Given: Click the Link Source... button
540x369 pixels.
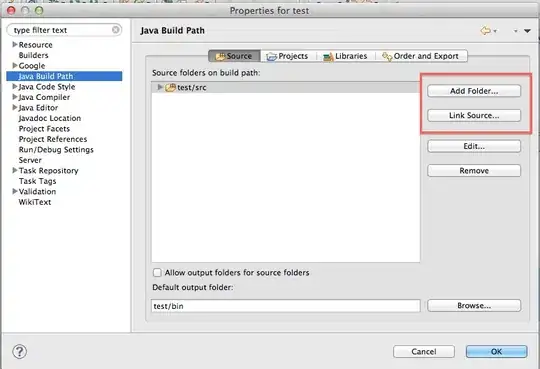Looking at the screenshot, I should click(x=474, y=115).
